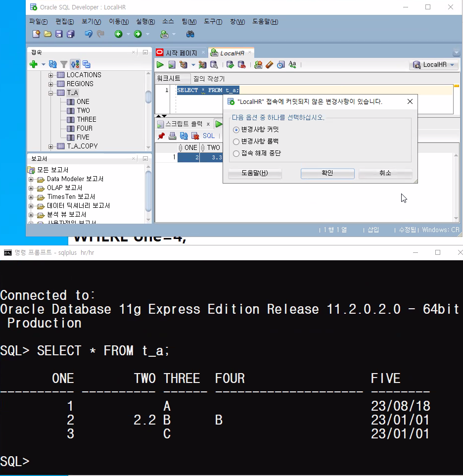This screenshot has width=463, height=476.
Task: Click the 도움말(H) button in dialog
Action: (x=255, y=173)
